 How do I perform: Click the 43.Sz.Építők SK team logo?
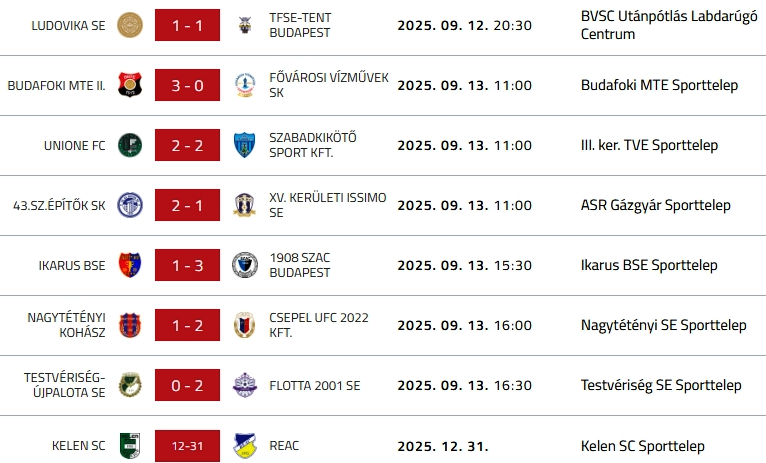[x=130, y=205]
